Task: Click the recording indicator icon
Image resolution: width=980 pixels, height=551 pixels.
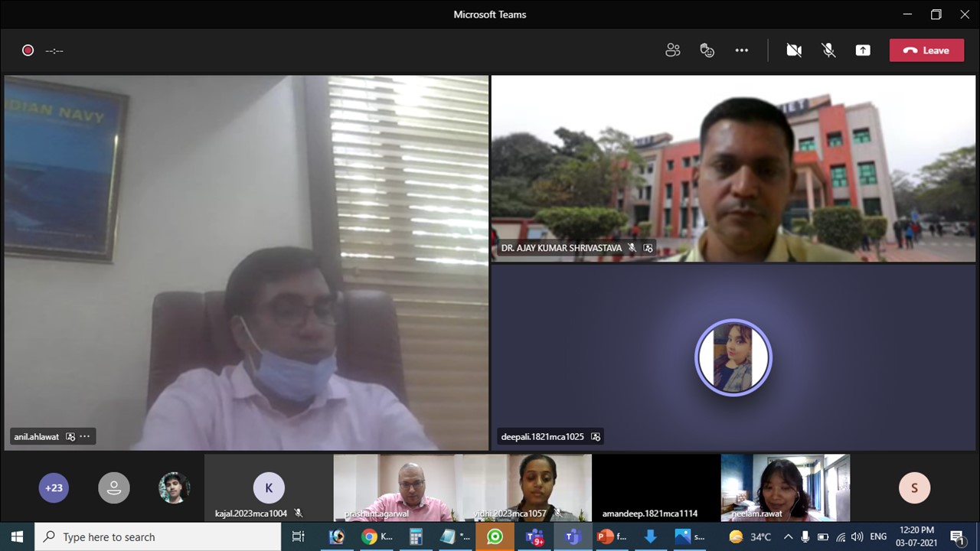Action: coord(28,51)
